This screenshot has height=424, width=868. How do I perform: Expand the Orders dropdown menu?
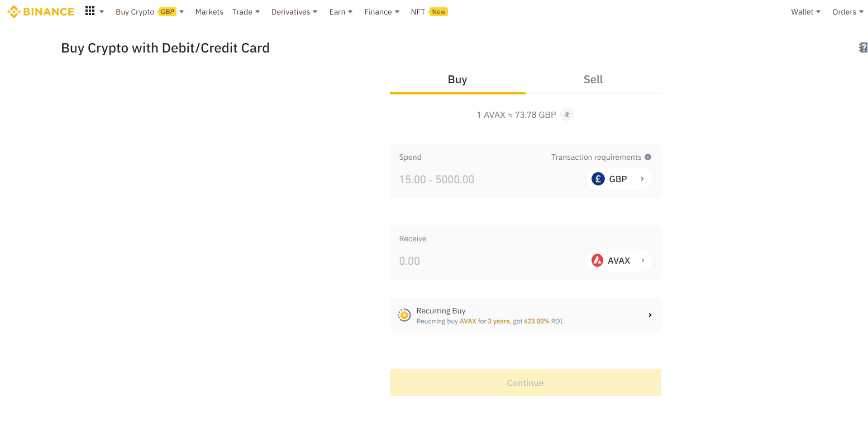(847, 12)
